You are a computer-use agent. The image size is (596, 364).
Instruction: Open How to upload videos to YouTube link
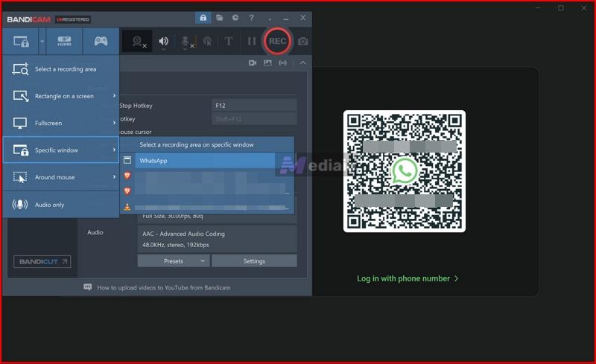[x=163, y=287]
